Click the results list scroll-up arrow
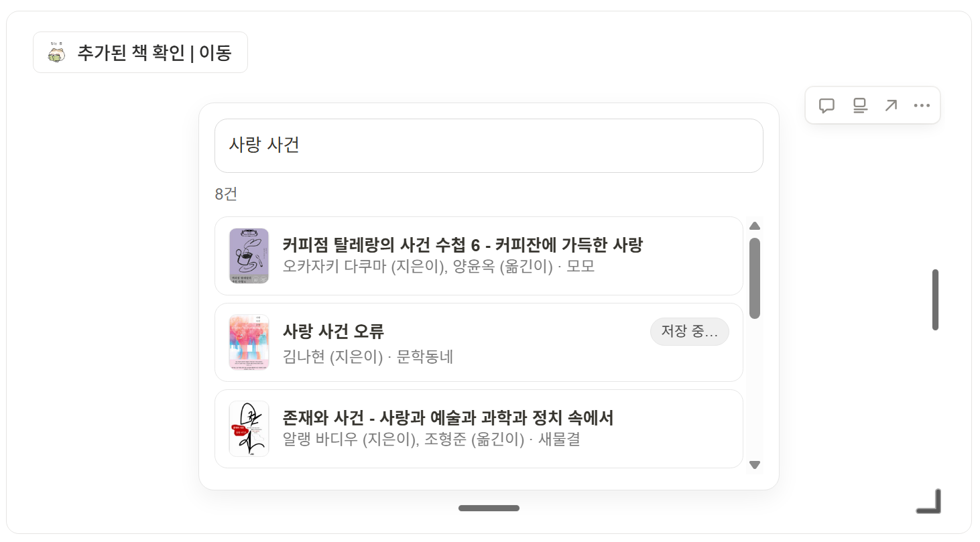 [755, 226]
